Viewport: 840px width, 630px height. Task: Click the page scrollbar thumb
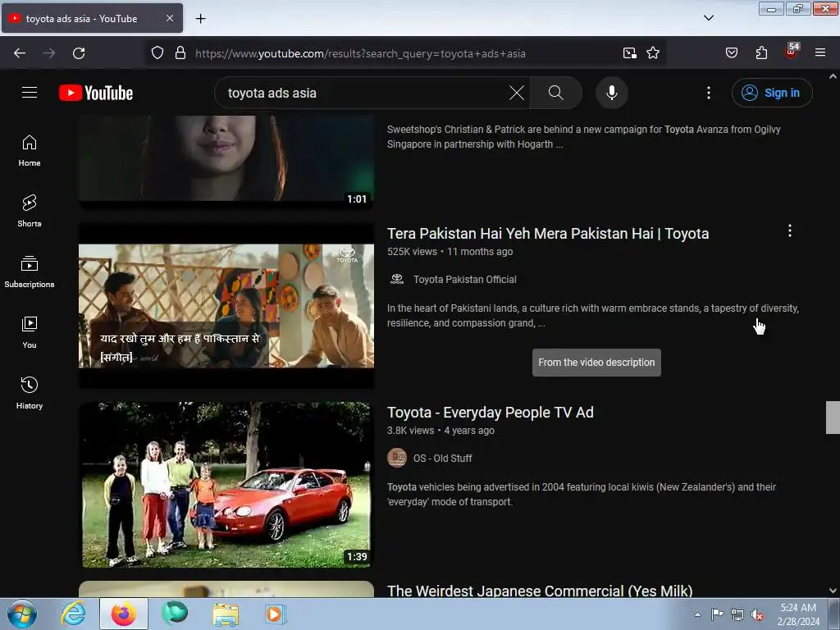[x=833, y=417]
